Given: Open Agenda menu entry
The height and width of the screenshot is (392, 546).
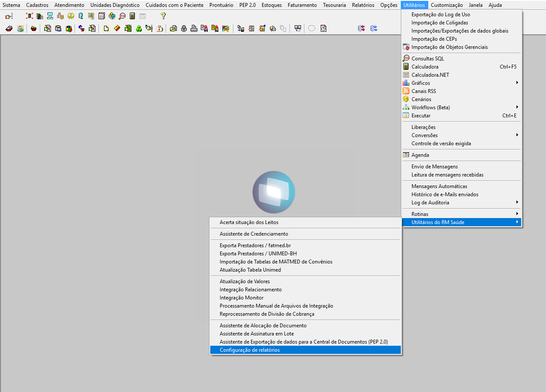Looking at the screenshot, I should coord(461,155).
